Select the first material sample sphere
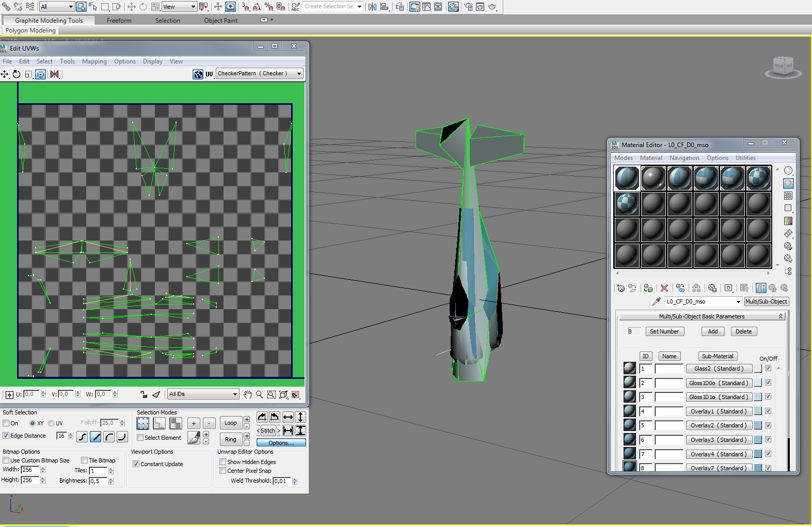 tap(627, 178)
